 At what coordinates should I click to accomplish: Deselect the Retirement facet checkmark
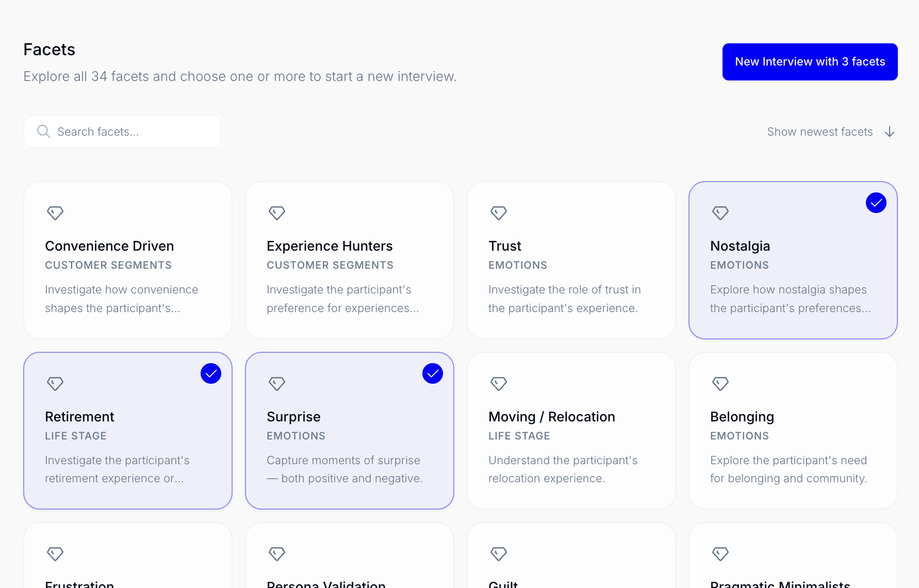click(211, 373)
